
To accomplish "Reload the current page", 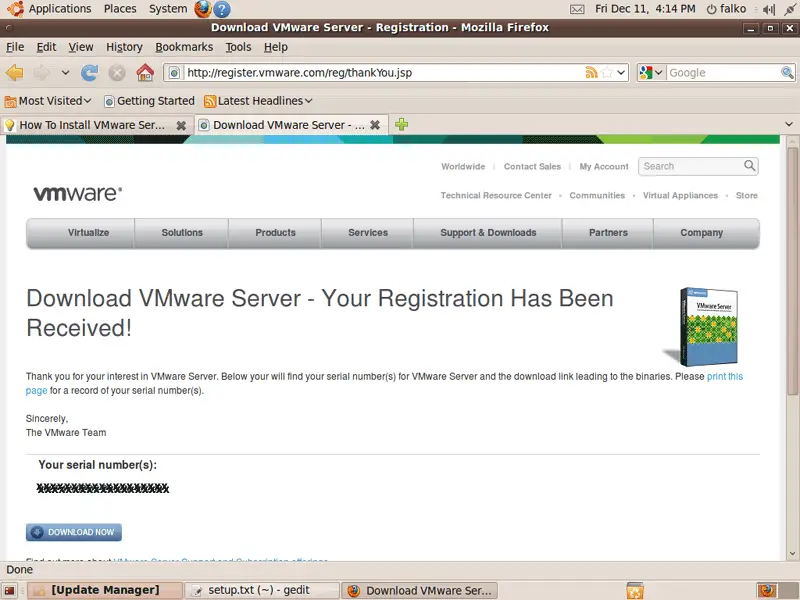I will (x=89, y=73).
